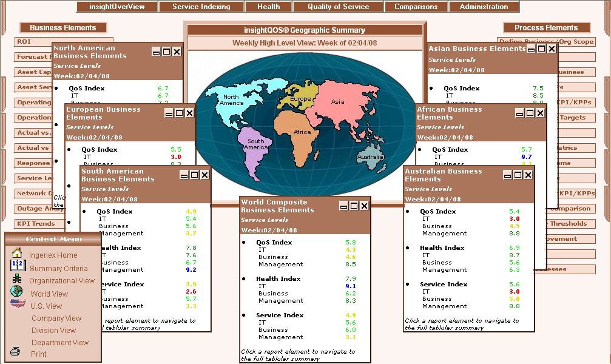Go to the Quality of Service tab
The image size is (611, 364).
tap(338, 7)
